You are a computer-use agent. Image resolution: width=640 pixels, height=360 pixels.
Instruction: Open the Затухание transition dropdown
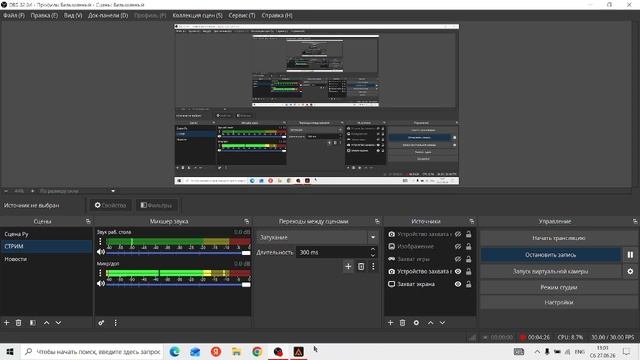click(x=317, y=237)
